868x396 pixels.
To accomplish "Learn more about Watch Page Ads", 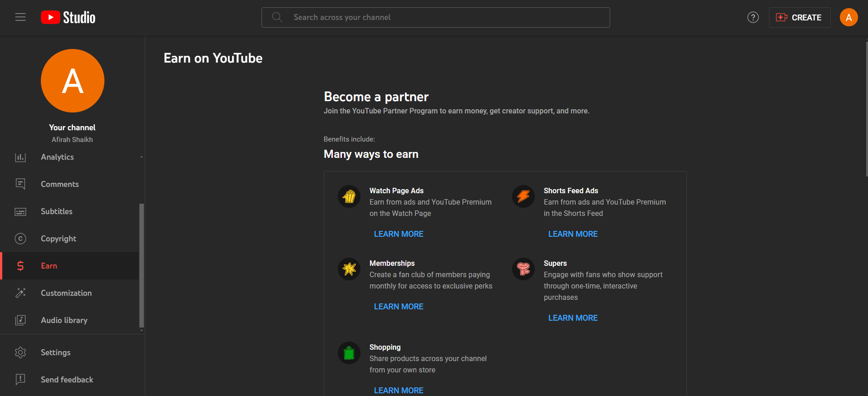I will pos(399,234).
